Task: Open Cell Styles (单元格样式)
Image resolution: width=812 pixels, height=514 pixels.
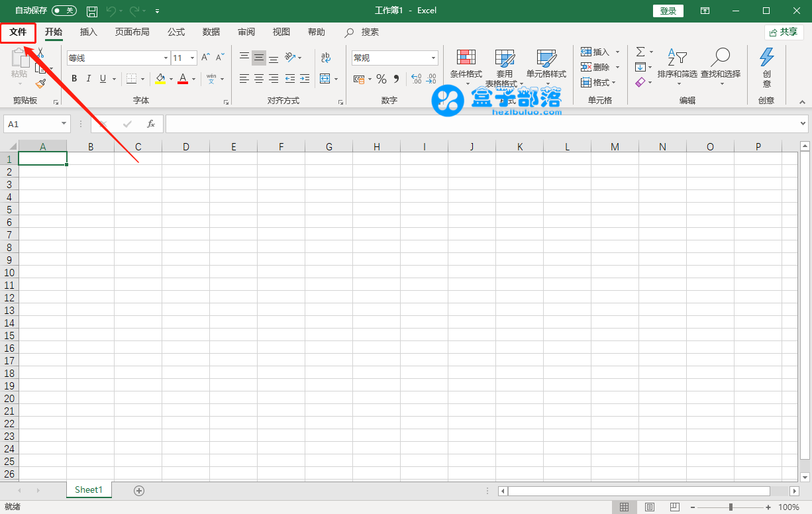Action: pyautogui.click(x=546, y=68)
